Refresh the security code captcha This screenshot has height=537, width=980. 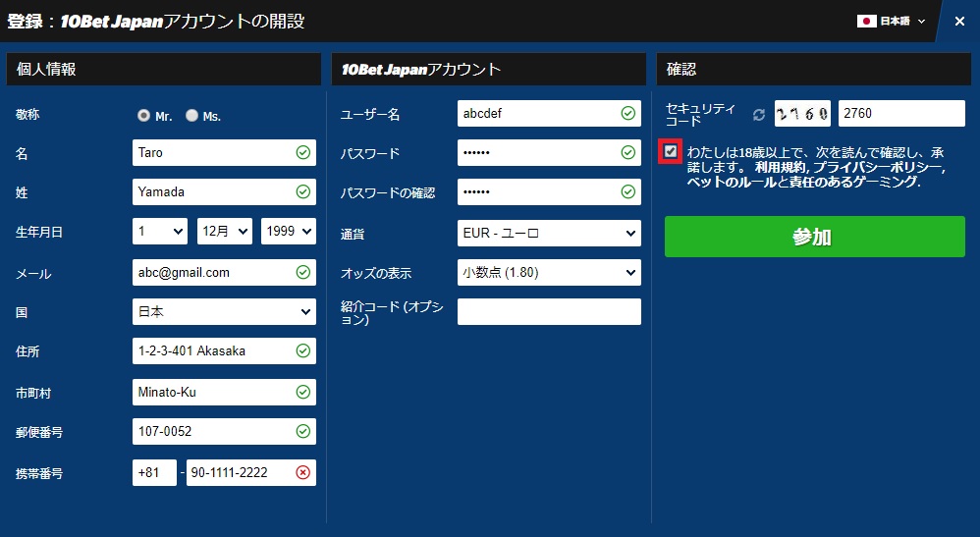[759, 115]
